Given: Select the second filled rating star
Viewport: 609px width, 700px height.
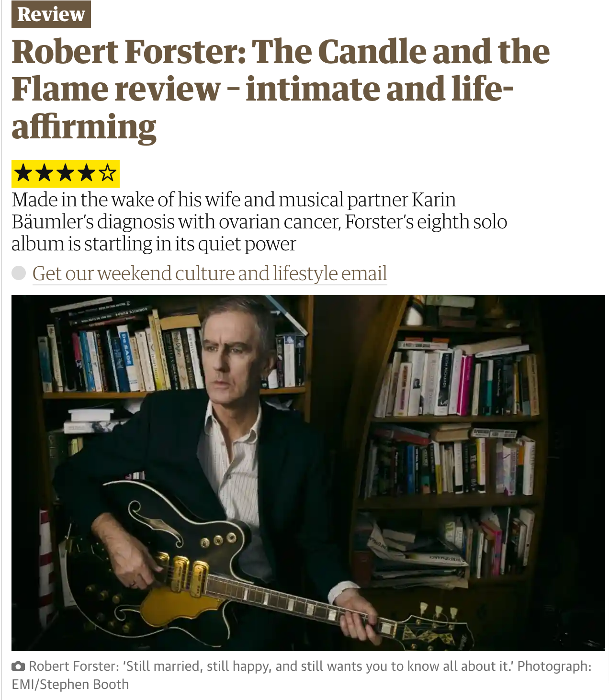Looking at the screenshot, I should [x=44, y=173].
